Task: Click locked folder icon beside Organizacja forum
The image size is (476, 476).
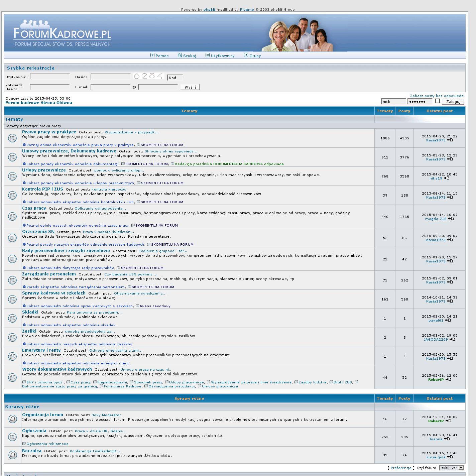Action: coord(12,419)
